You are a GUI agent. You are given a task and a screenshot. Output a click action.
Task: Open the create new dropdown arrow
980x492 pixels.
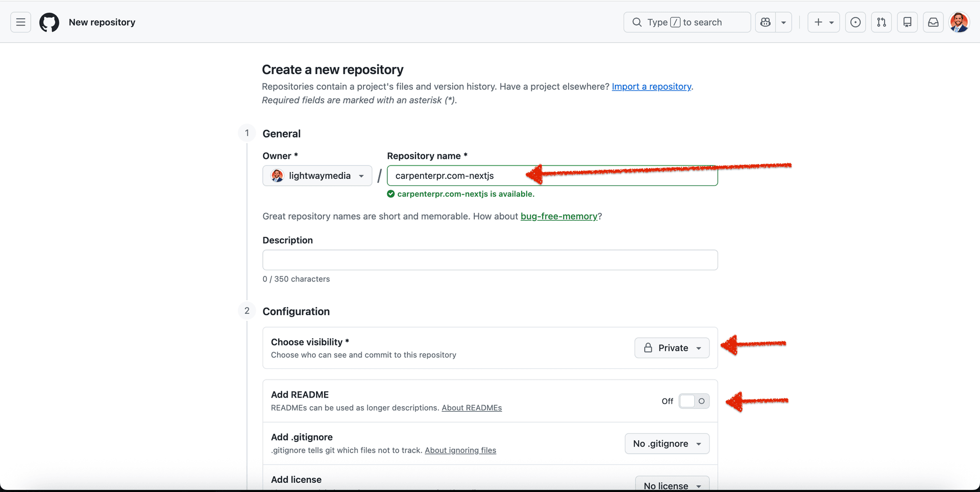coord(830,22)
